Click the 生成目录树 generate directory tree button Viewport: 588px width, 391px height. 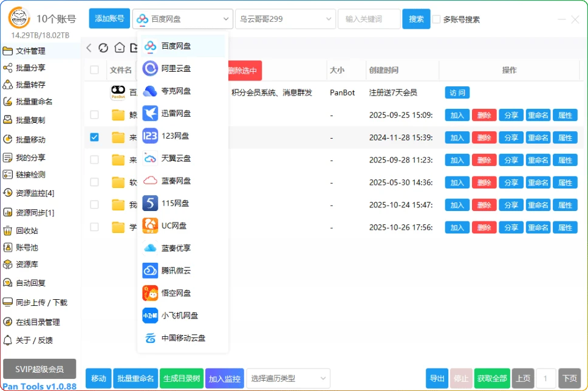coord(182,378)
